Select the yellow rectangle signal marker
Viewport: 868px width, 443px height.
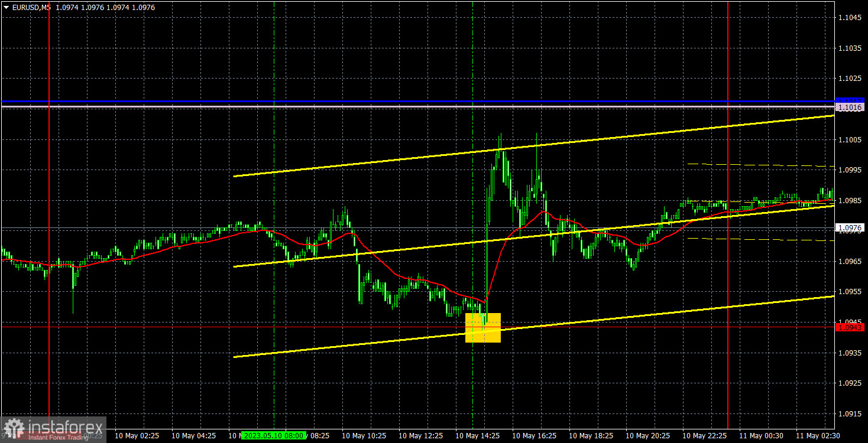pyautogui.click(x=483, y=328)
